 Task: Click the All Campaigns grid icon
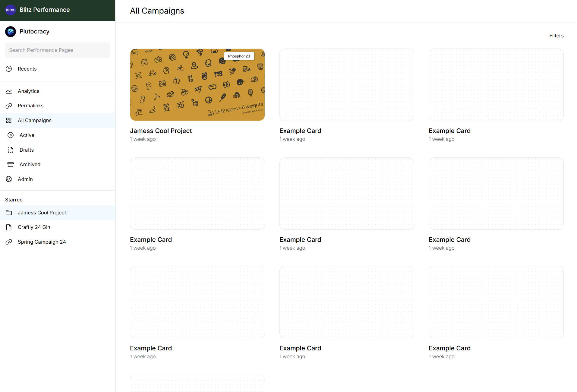[x=9, y=121]
